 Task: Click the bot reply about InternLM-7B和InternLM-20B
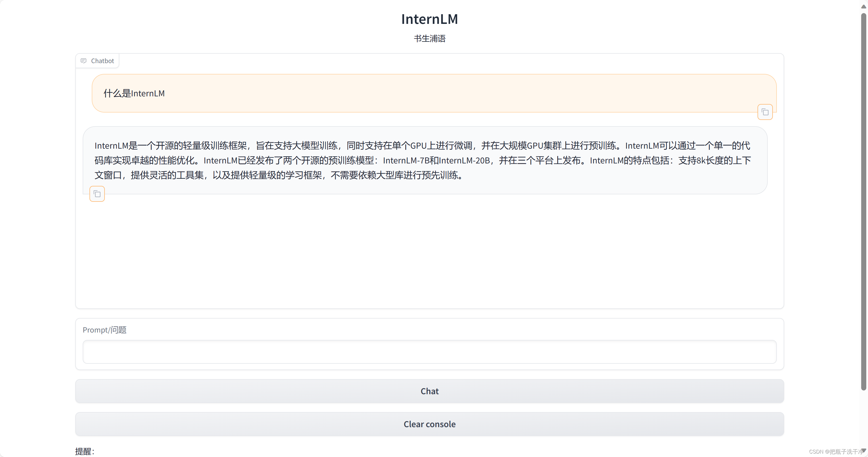click(x=425, y=160)
